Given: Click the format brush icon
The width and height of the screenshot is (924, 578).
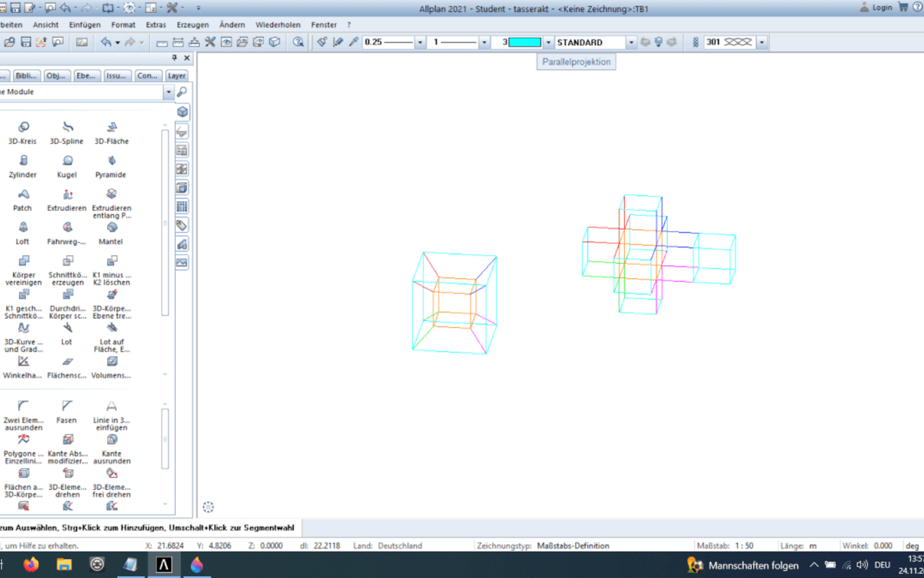Looking at the screenshot, I should (322, 42).
